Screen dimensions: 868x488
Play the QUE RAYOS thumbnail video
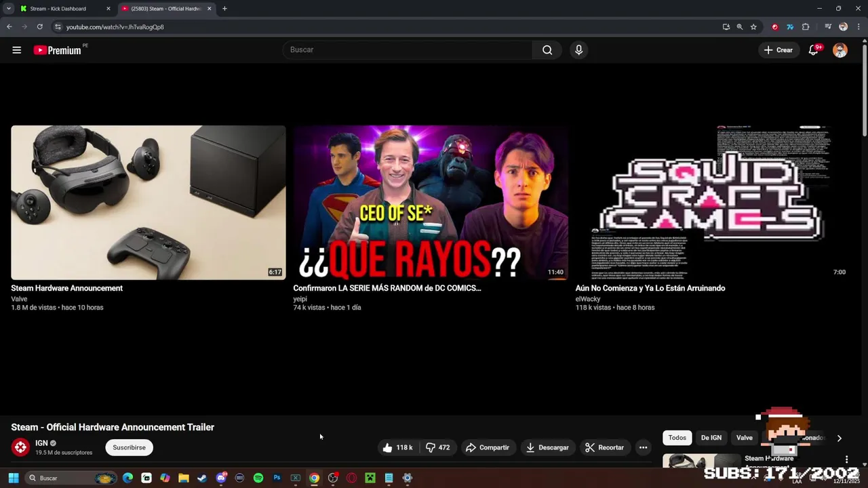tap(431, 202)
